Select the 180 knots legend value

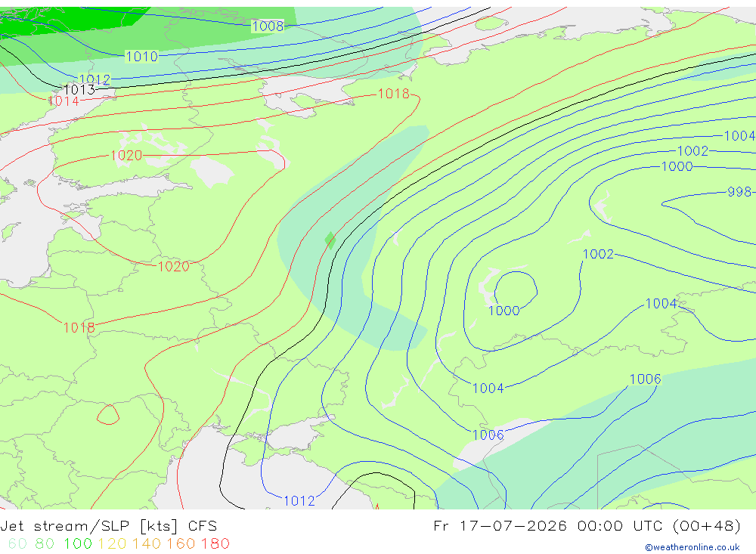tap(215, 543)
